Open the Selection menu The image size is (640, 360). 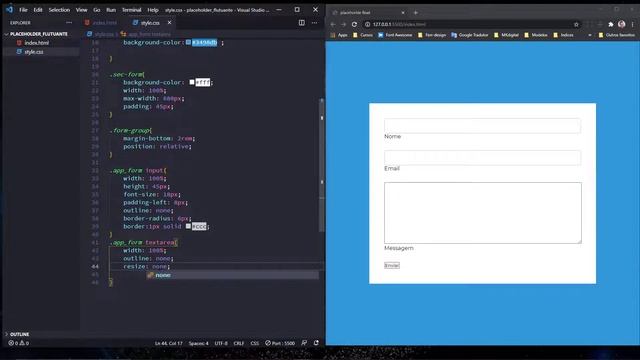[59, 10]
